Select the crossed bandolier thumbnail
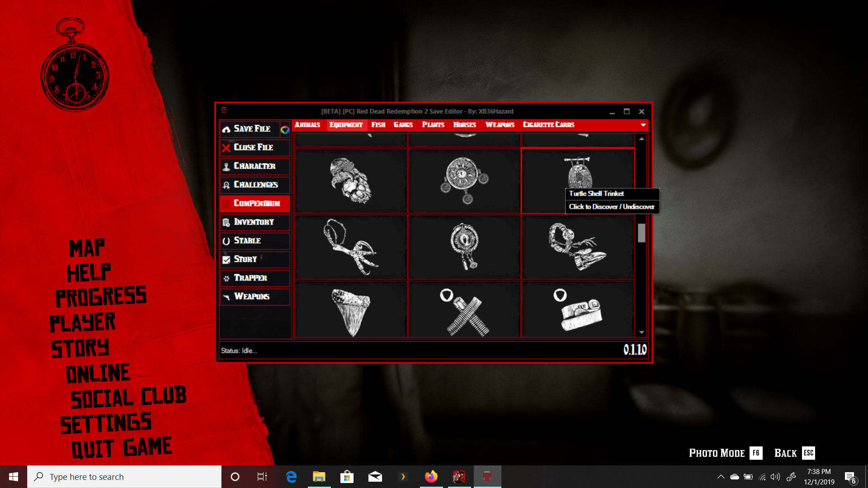Screen dimensions: 868x488 click(464, 310)
